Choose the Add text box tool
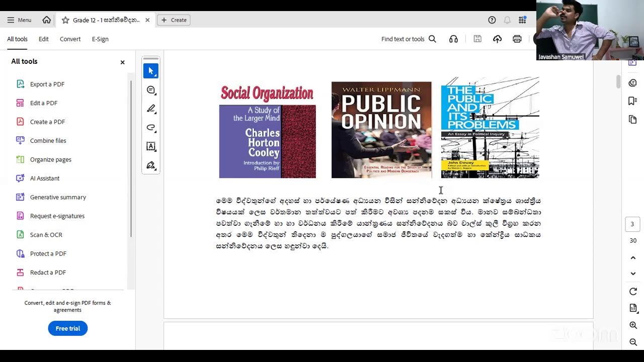 [x=151, y=146]
